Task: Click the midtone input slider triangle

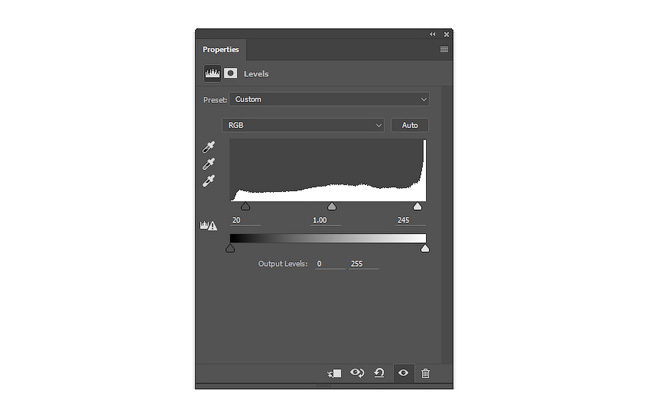Action: pyautogui.click(x=332, y=206)
